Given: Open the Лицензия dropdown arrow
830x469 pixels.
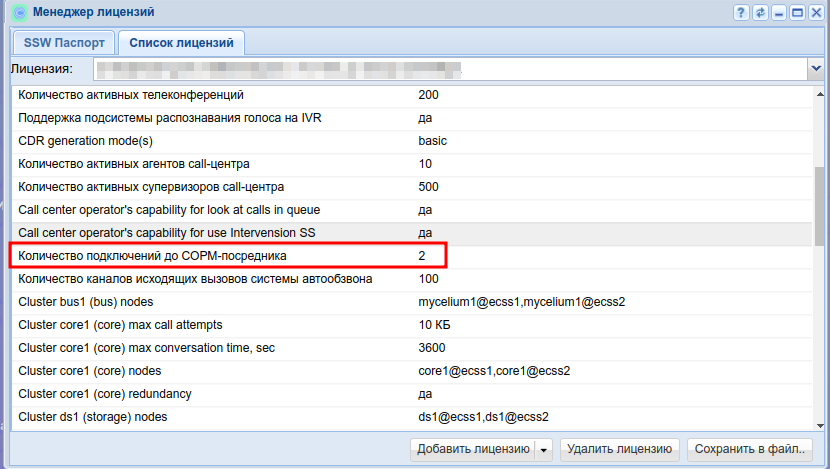Looking at the screenshot, I should [816, 69].
